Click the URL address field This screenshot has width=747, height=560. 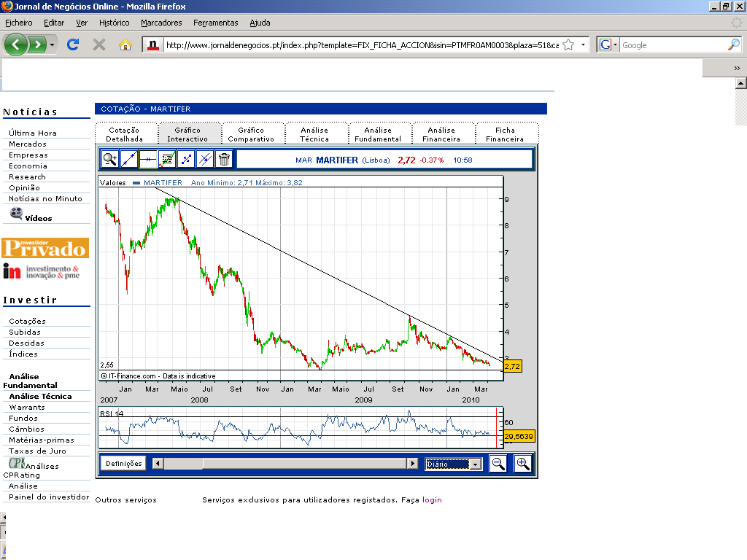pos(362,44)
